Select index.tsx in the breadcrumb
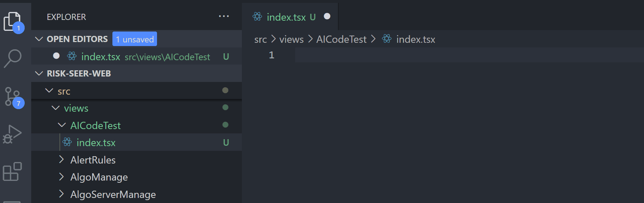Viewport: 644px width, 203px height. point(416,39)
